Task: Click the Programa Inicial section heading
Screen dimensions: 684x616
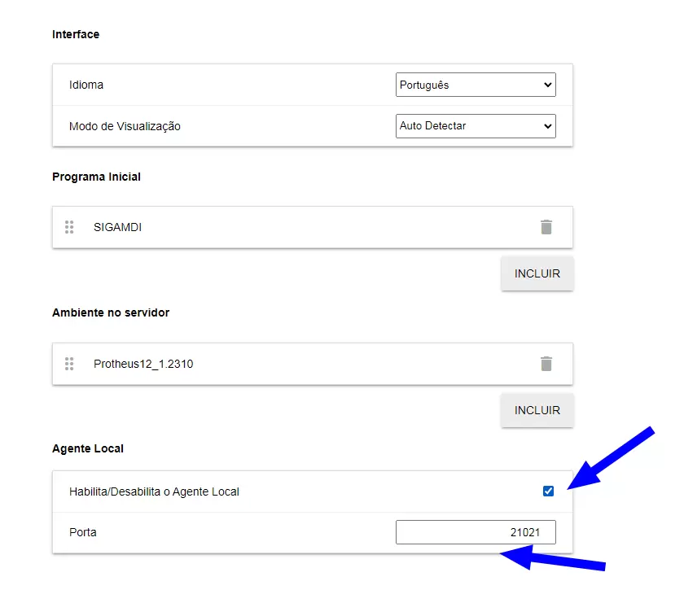Action: 96,177
